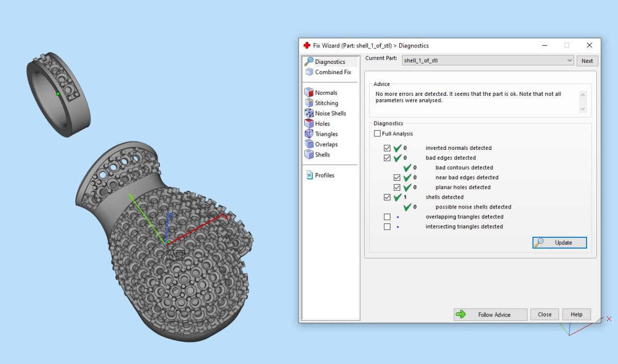Open the Noise Shells icon
Viewport: 618px width, 364px height.
[309, 113]
